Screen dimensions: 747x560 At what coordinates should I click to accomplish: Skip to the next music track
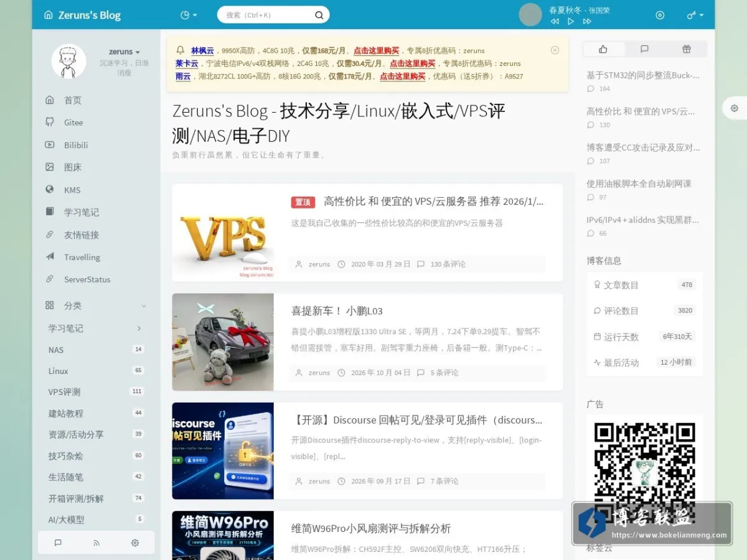coord(587,21)
